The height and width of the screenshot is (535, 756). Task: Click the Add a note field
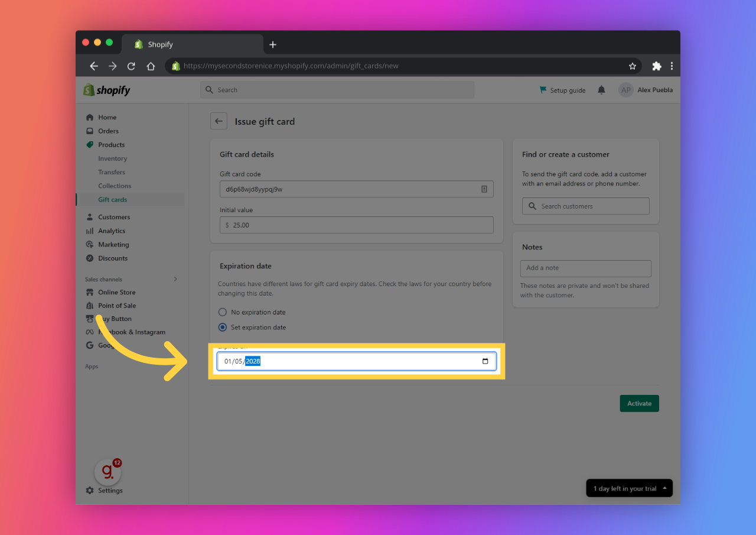pyautogui.click(x=585, y=268)
